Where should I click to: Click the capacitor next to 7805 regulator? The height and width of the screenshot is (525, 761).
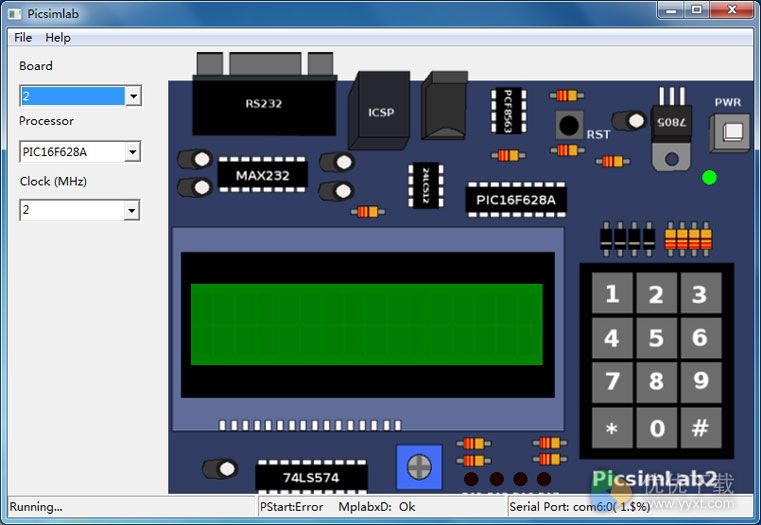click(x=629, y=120)
